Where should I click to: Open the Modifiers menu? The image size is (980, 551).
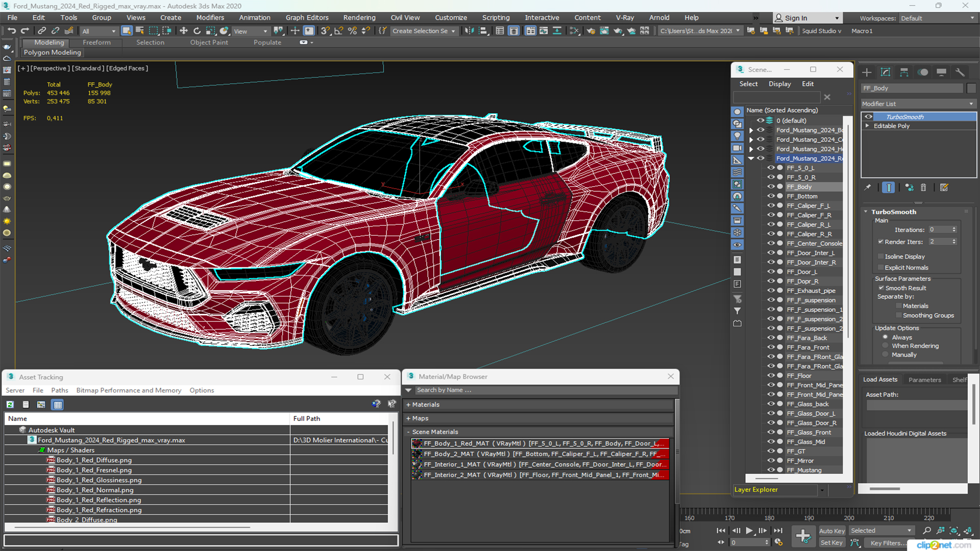(210, 17)
